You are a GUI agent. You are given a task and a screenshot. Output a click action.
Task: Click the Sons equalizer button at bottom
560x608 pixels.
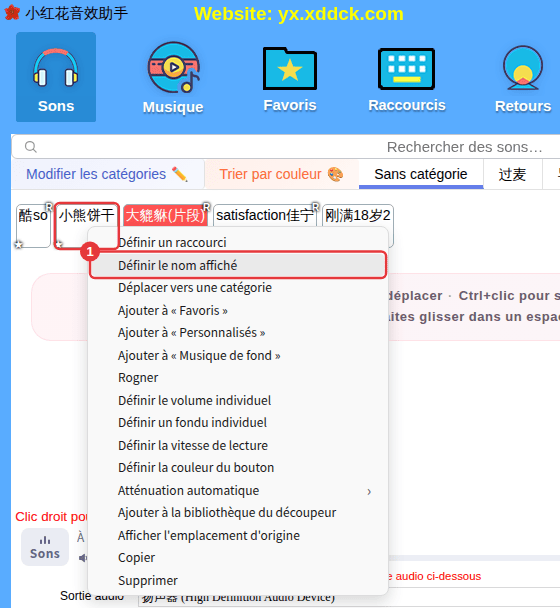[x=45, y=547]
